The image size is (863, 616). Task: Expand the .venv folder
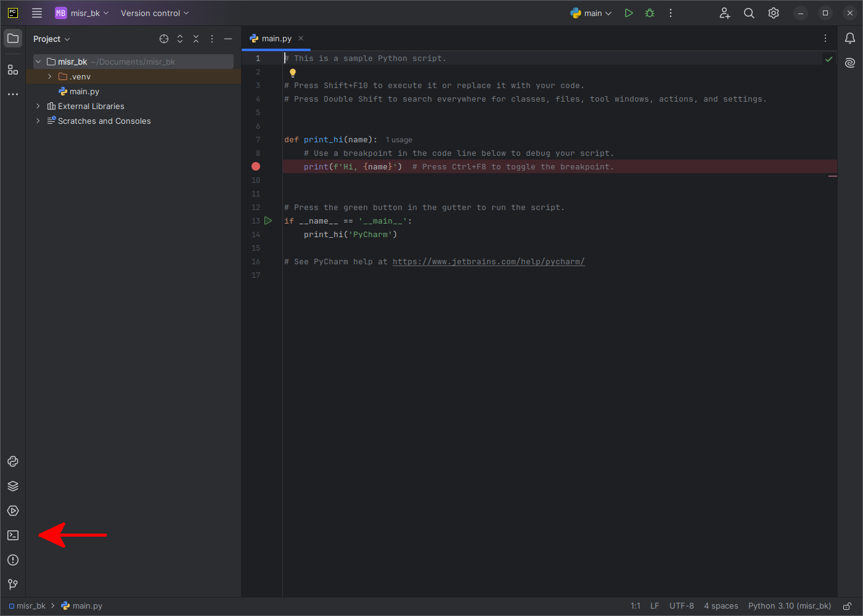click(49, 76)
